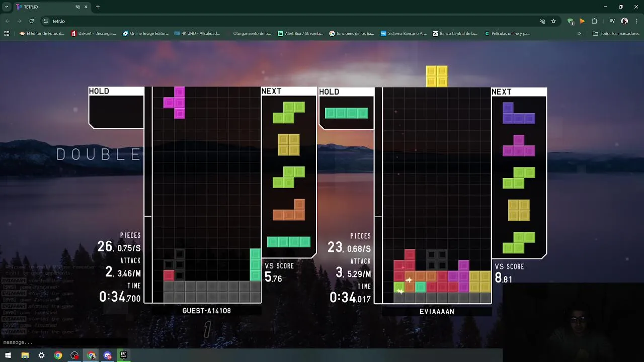Open Discord from taskbar

coord(107,355)
